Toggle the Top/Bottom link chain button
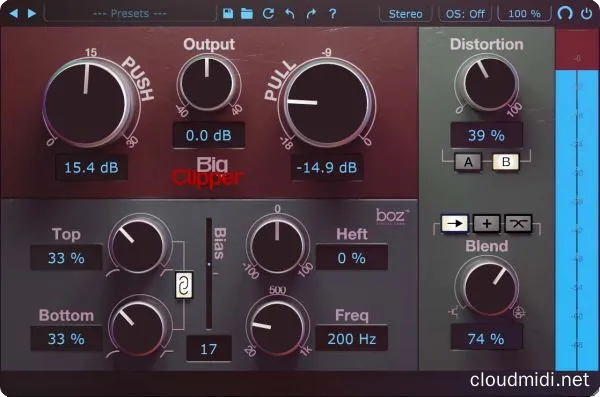This screenshot has width=600, height=397. 183,286
